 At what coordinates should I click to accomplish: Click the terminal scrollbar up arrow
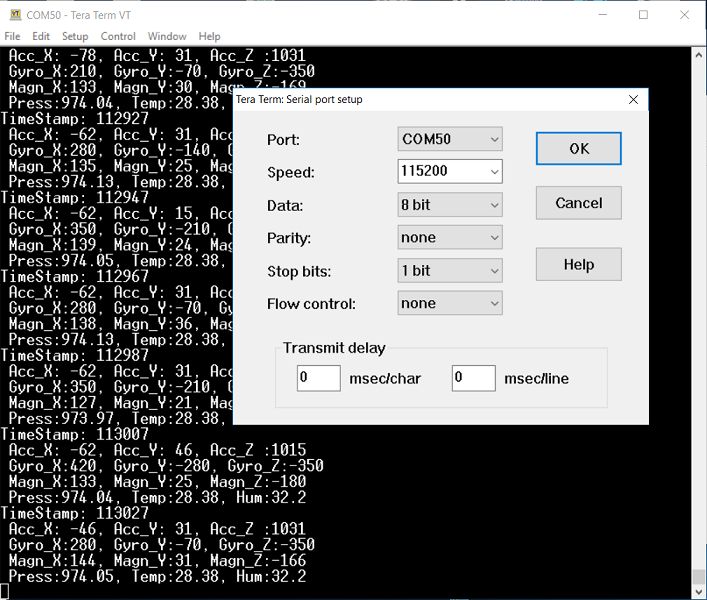coord(699,55)
